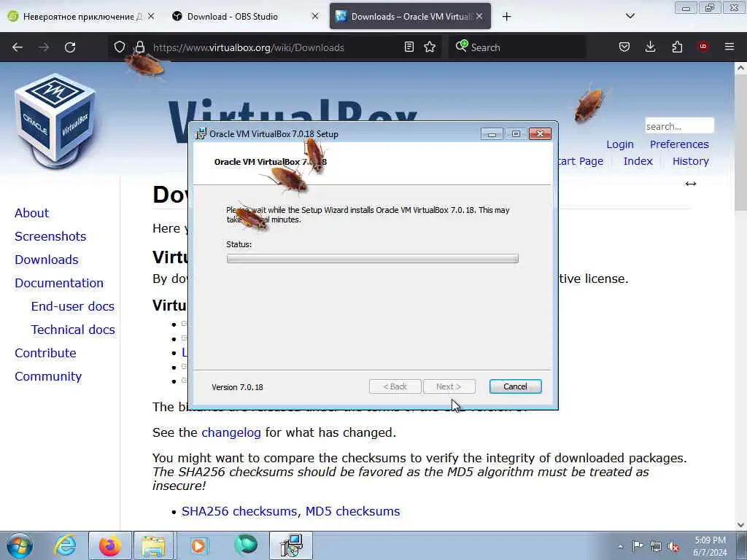Image resolution: width=747 pixels, height=560 pixels.
Task: Open Pocket save icon in toolbar
Action: coord(624,47)
